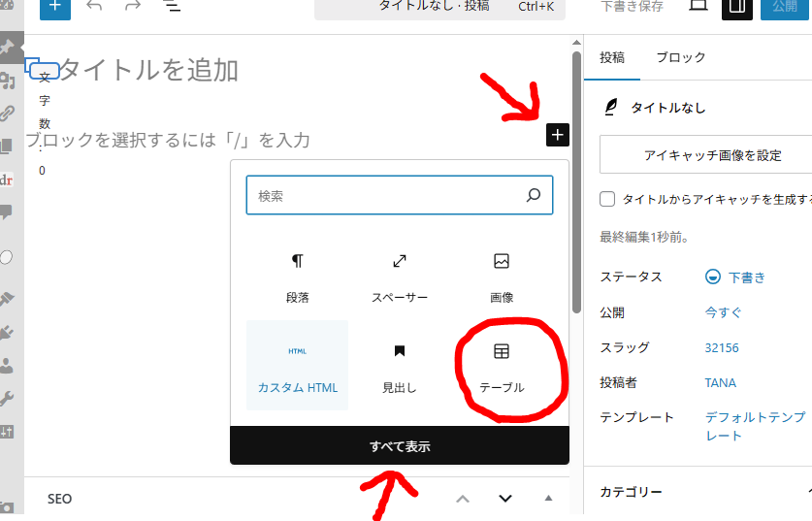The image size is (812, 521).
Task: Open the template selector デフォルトテンプレート
Action: tap(755, 426)
